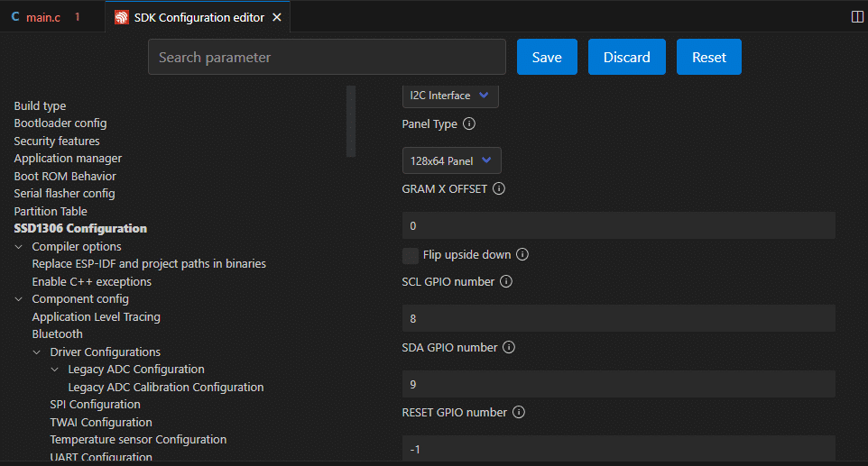Select Bluetooth in the tree

[57, 334]
